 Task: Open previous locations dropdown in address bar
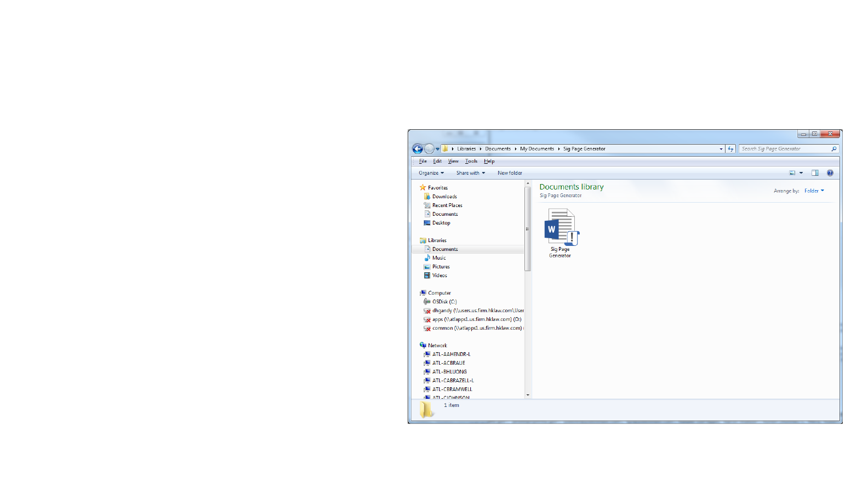[x=721, y=149]
